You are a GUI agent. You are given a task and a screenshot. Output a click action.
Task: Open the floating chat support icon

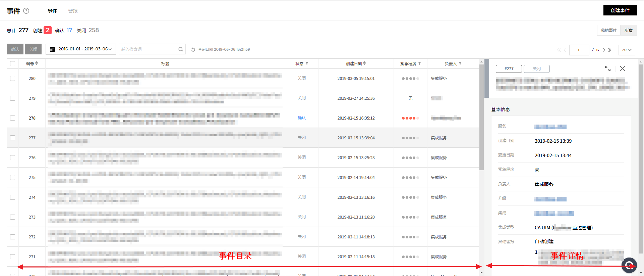(x=629, y=265)
